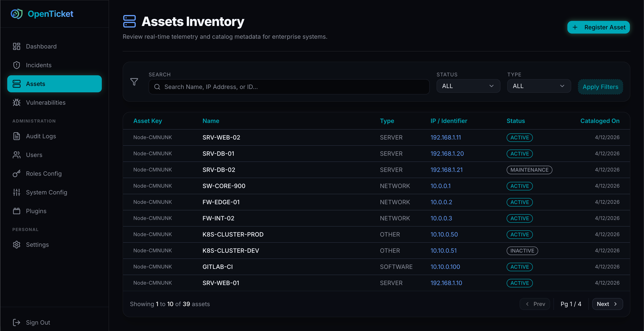Click the Next pagination button

click(x=607, y=304)
